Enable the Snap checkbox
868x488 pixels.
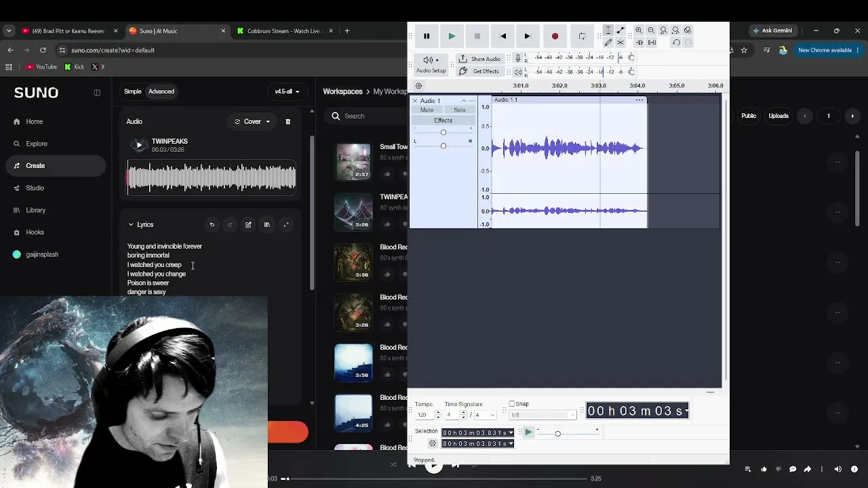coord(512,404)
